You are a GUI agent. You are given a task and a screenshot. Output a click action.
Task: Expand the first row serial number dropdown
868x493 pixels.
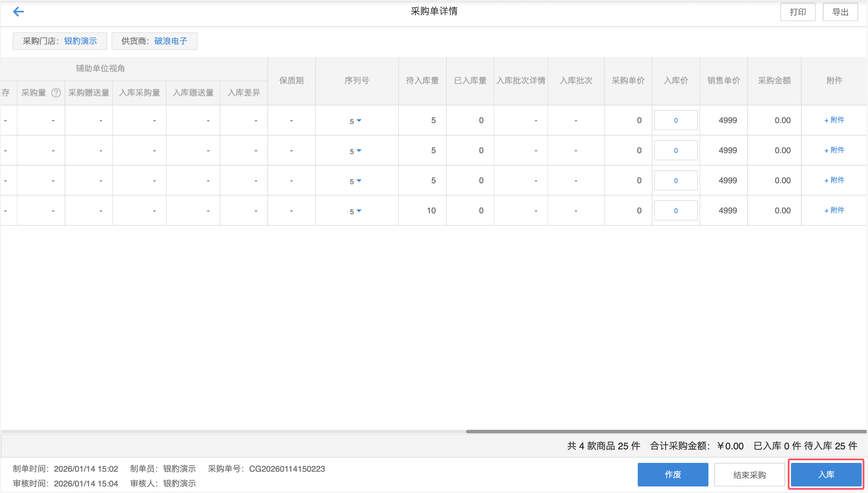(358, 120)
